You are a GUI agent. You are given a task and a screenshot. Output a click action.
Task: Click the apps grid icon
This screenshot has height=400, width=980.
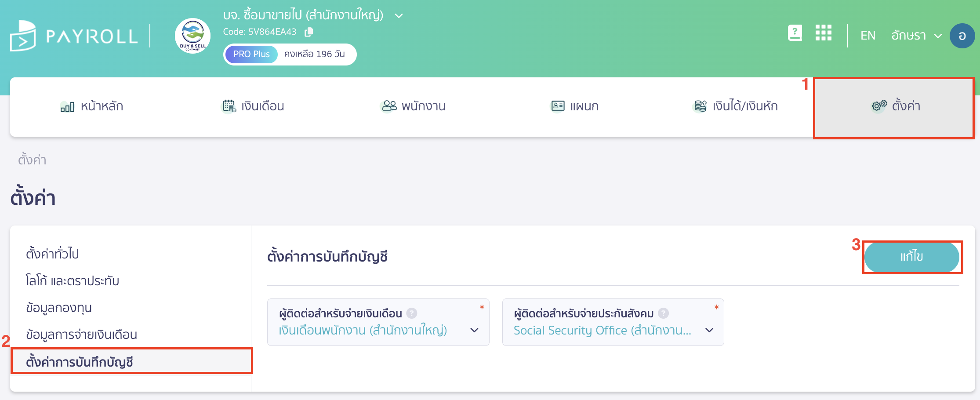(824, 33)
